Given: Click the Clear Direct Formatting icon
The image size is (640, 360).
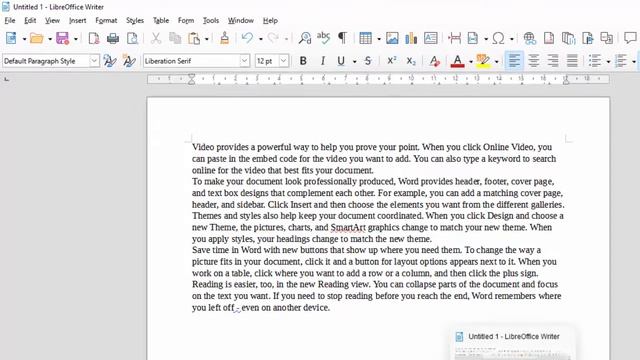Looking at the screenshot, I should click(x=434, y=61).
